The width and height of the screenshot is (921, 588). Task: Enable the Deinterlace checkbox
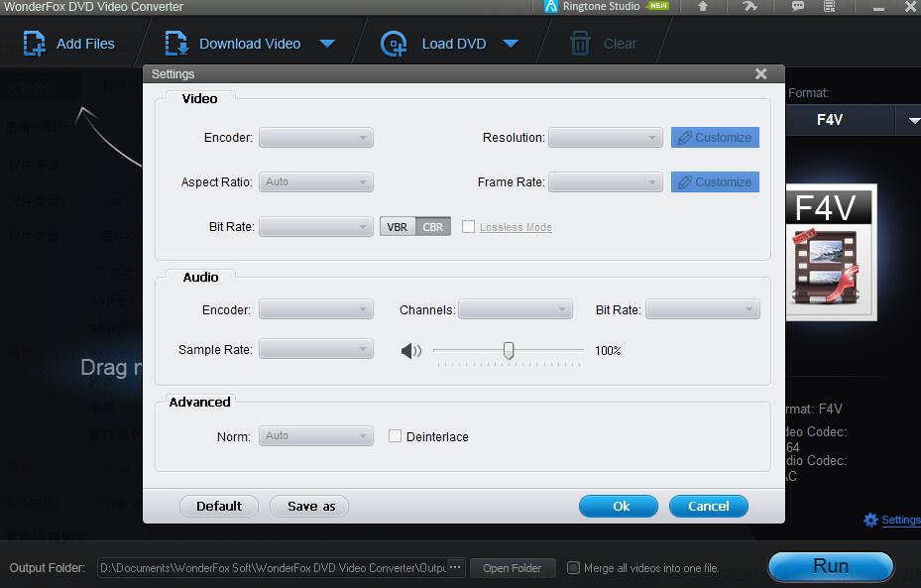395,436
